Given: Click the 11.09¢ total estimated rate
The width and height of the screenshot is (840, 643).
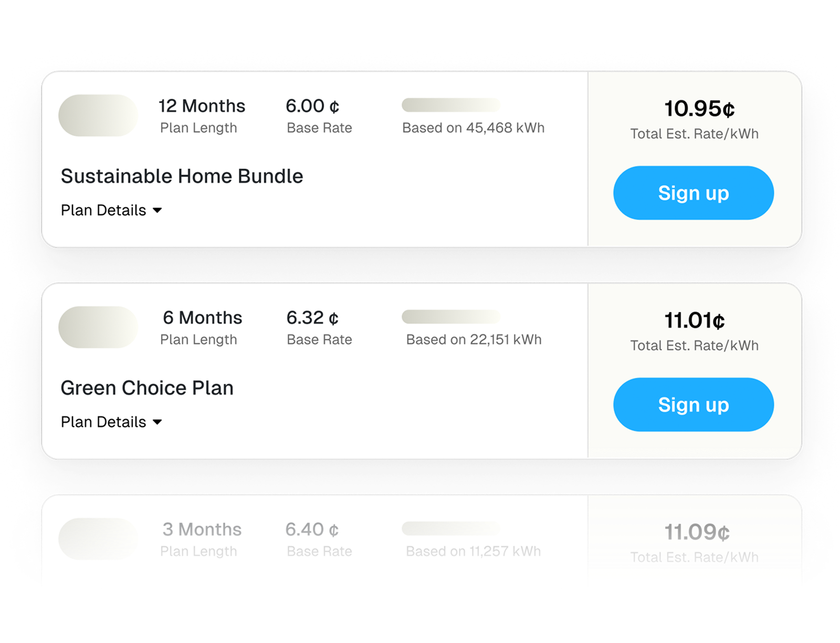Looking at the screenshot, I should pos(697,532).
